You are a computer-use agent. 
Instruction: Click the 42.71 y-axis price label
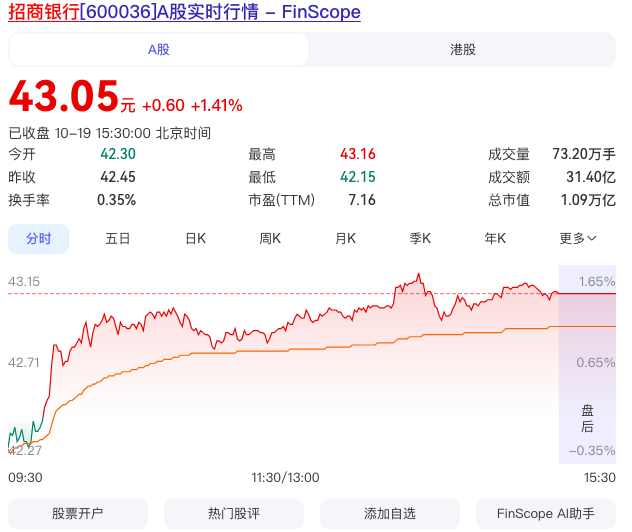coord(24,363)
